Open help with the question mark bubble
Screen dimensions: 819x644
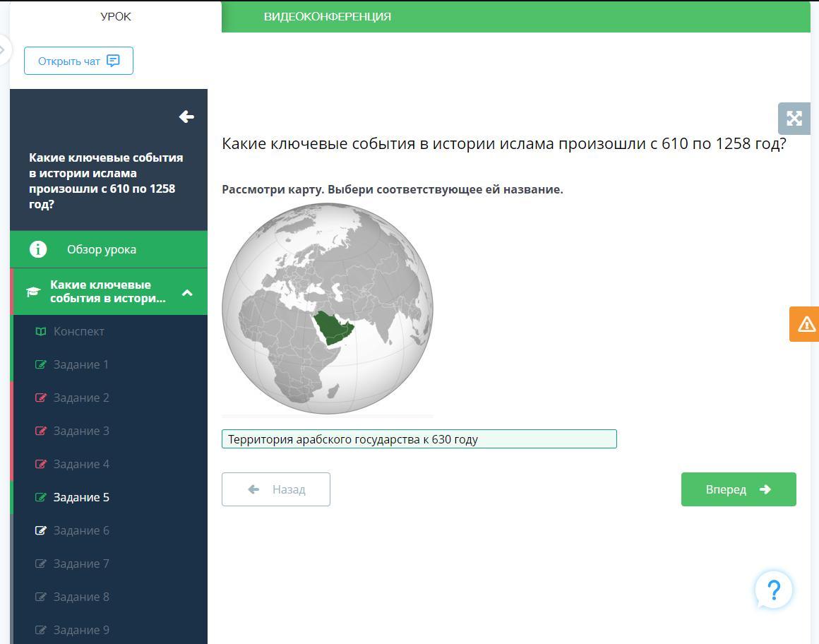point(774,590)
